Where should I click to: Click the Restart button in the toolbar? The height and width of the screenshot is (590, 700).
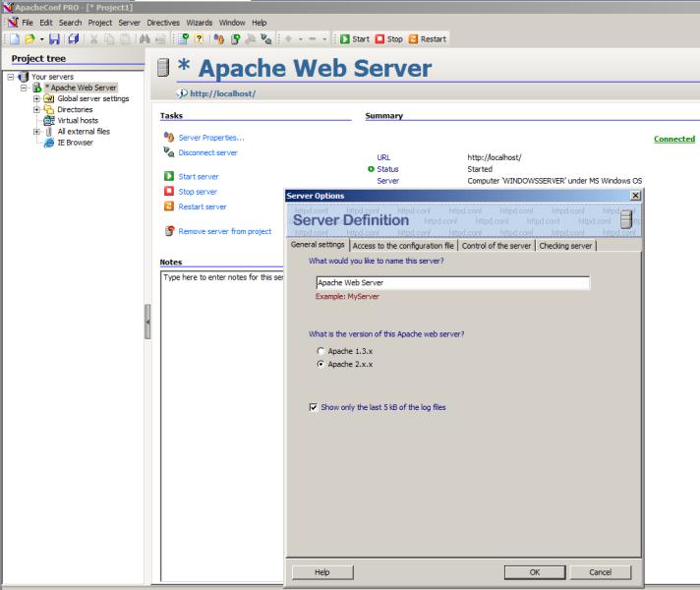point(428,39)
